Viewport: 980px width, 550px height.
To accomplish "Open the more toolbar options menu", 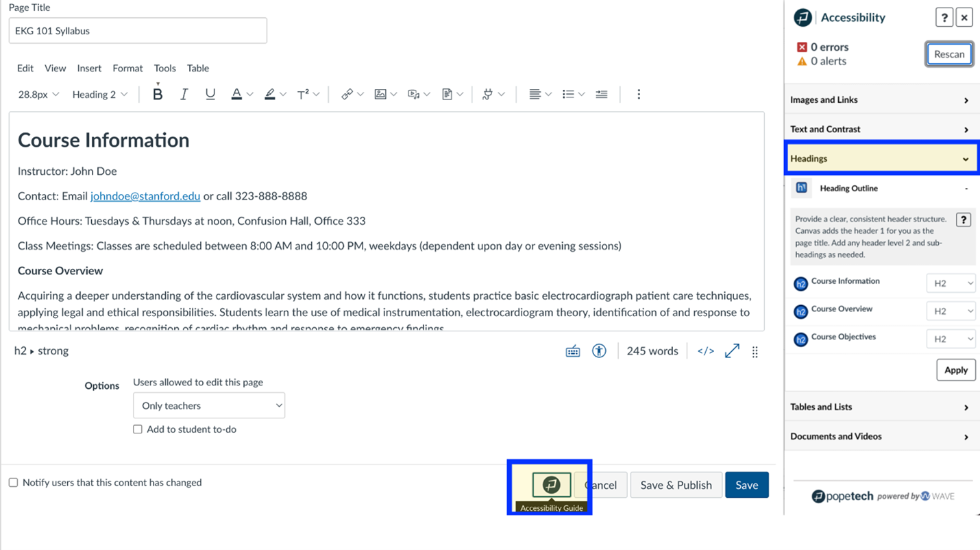I will click(639, 94).
